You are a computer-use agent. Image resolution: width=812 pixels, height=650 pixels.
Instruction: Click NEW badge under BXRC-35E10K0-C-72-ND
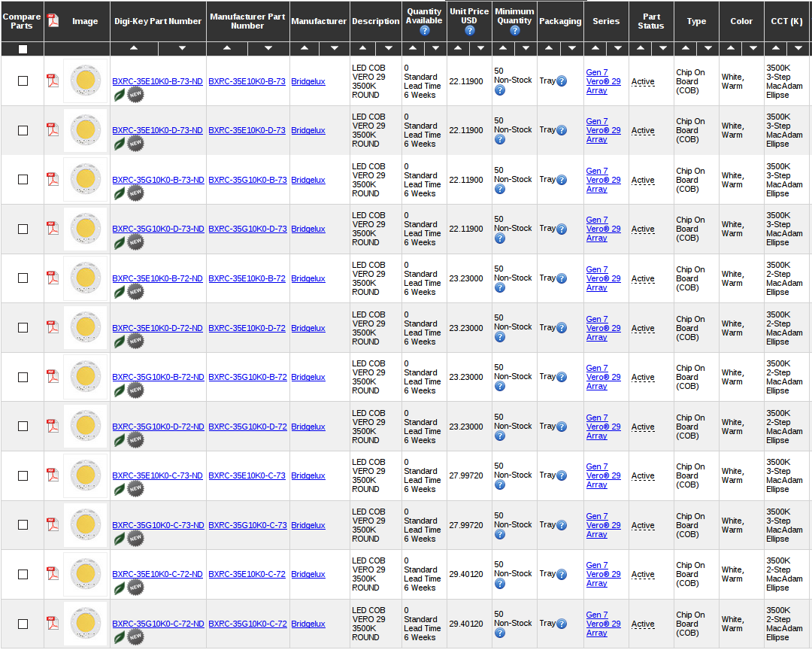coord(135,588)
